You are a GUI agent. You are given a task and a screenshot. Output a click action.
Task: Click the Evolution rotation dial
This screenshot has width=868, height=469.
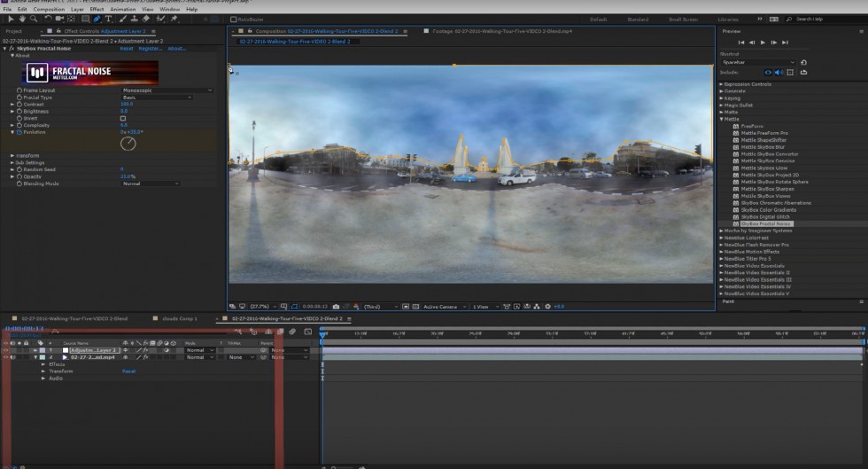point(129,143)
